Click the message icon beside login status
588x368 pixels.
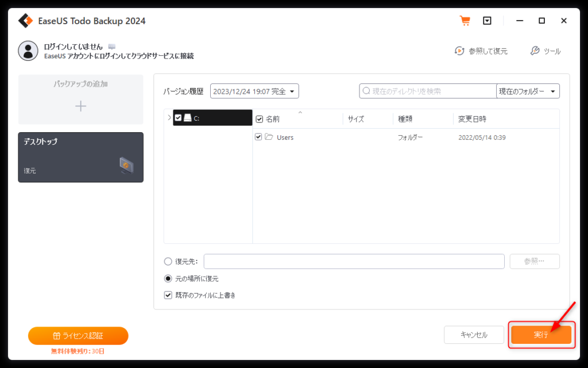[x=111, y=46]
